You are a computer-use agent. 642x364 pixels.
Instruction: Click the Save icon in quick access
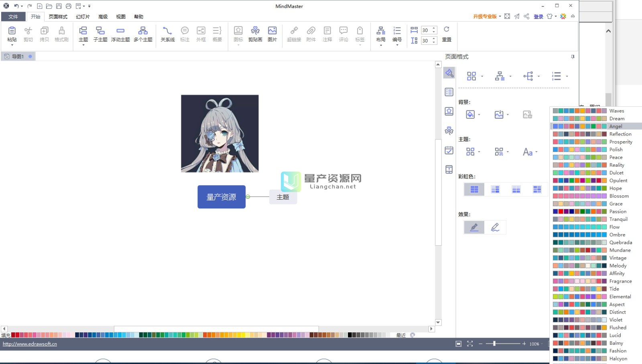59,6
